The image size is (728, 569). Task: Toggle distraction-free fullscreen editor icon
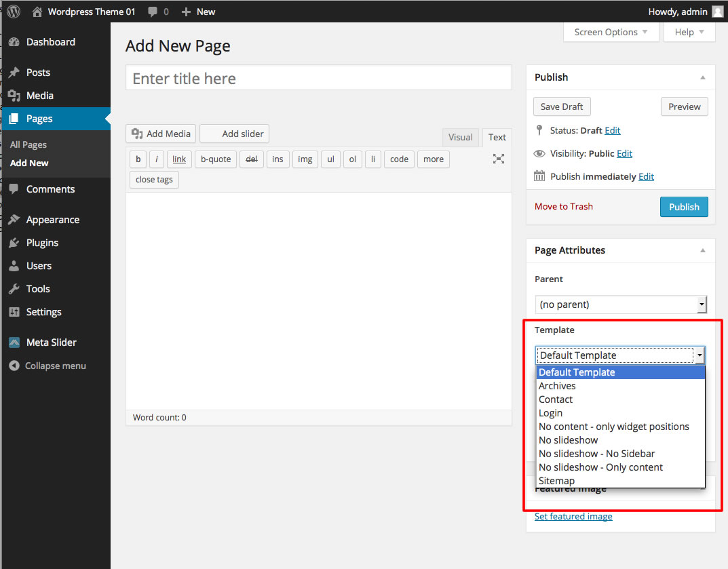[498, 159]
